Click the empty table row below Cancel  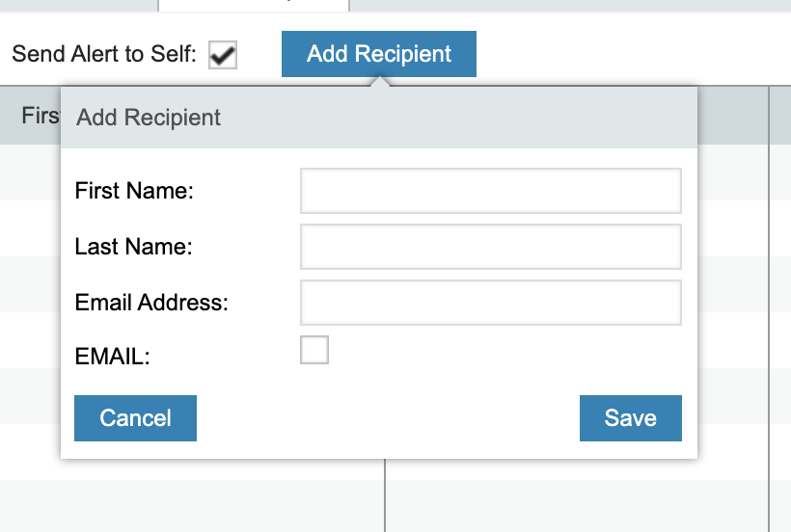(x=192, y=506)
